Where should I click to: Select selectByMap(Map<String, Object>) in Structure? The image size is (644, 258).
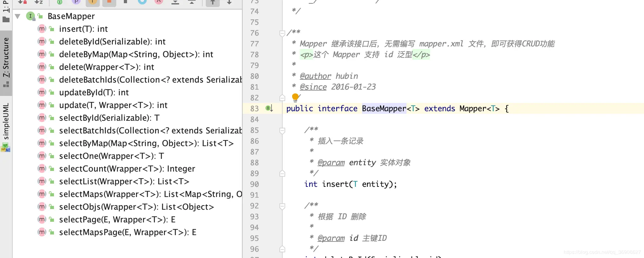click(x=127, y=143)
